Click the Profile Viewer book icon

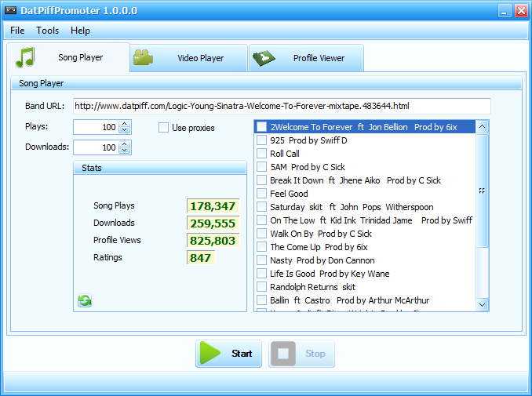(264, 58)
